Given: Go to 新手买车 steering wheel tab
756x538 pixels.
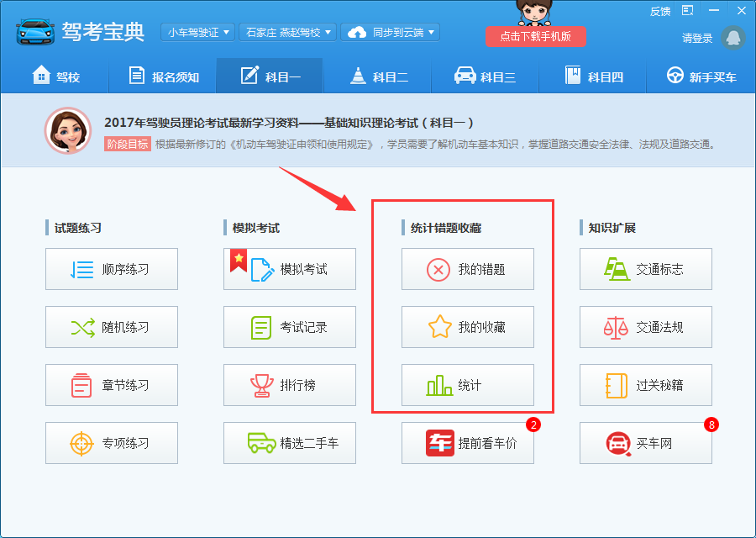Looking at the screenshot, I should click(x=701, y=76).
